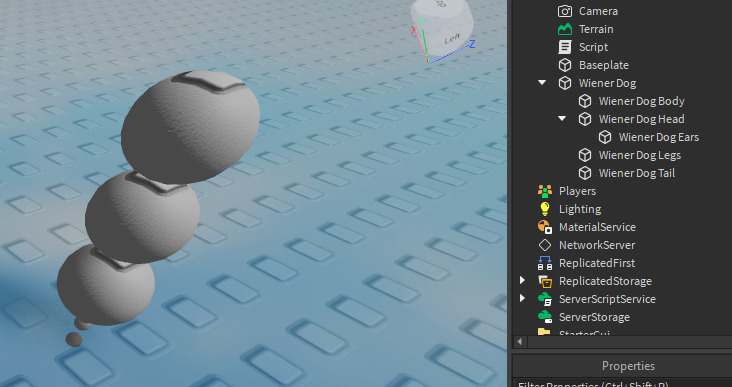Viewport: 732px width, 387px height.
Task: Select the Baseplate part icon
Action: pos(565,65)
